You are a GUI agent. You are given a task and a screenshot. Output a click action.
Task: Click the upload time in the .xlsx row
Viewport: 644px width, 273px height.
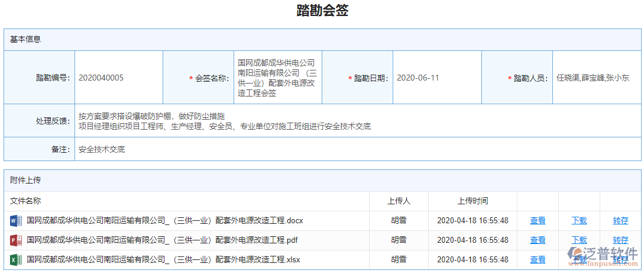pos(473,260)
